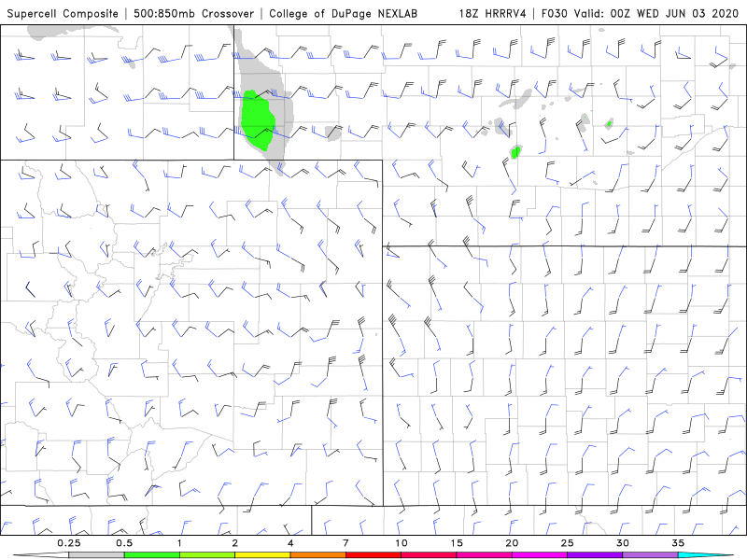Select the purple 25–30 colorbar segment
This screenshot has height=560, width=747.
coord(595,555)
